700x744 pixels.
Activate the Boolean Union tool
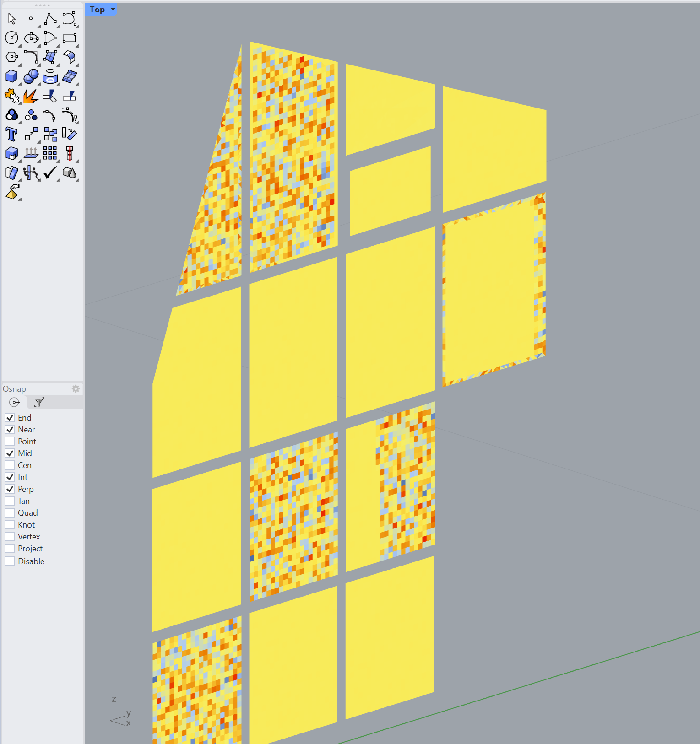11,115
